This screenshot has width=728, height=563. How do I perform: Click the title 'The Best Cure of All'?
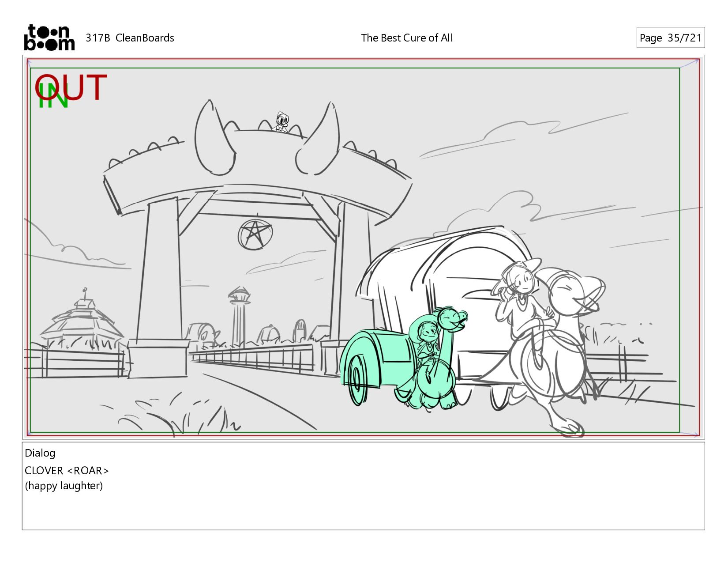coord(407,38)
